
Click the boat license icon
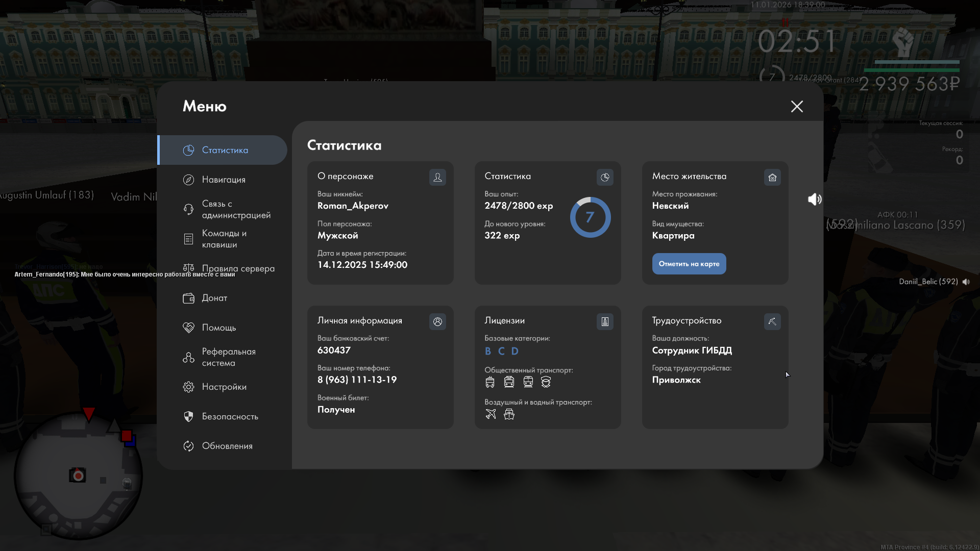[x=509, y=414]
